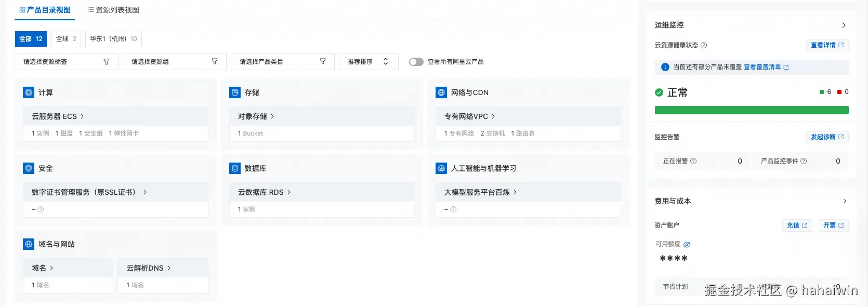Image resolution: width=868 pixels, height=307 pixels.
Task: Open the 请选择资源标签 dropdown
Action: (x=67, y=62)
